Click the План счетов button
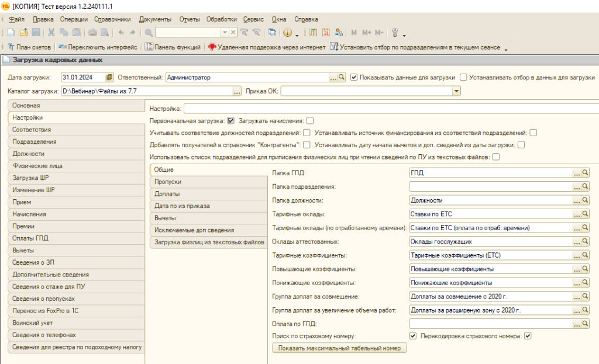The height and width of the screenshot is (364, 599). point(29,47)
